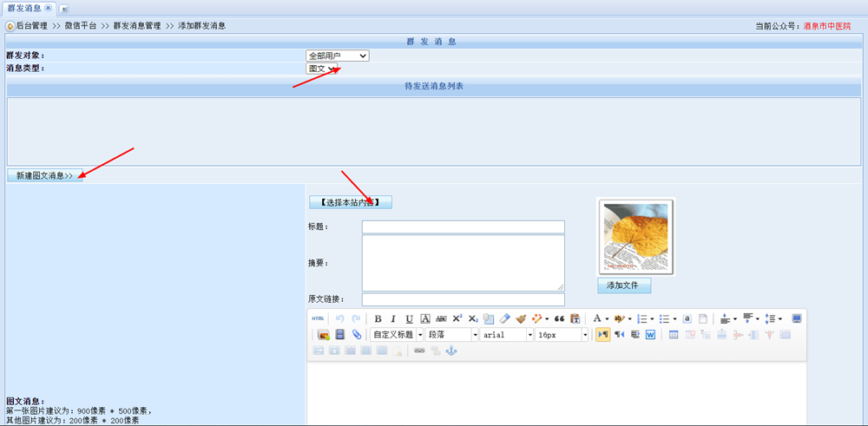Click into the 标题 input field

pos(463,227)
